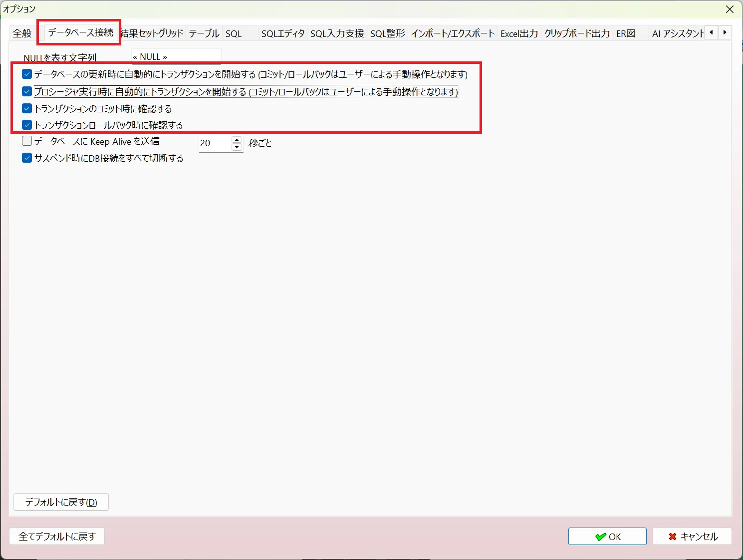The height and width of the screenshot is (560, 743).
Task: Open the AI アシスタント tab
Action: 678,33
